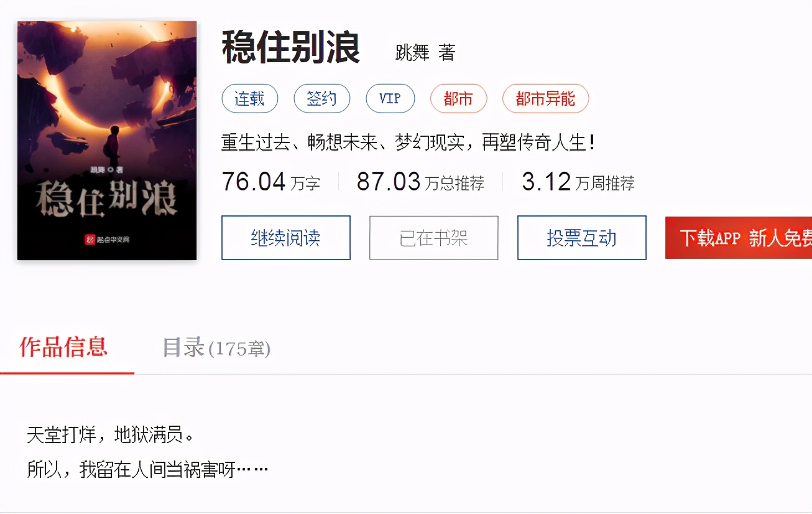This screenshot has height=514, width=812.
Task: Click the 87.03万总推荐 stat
Action: [x=420, y=182]
